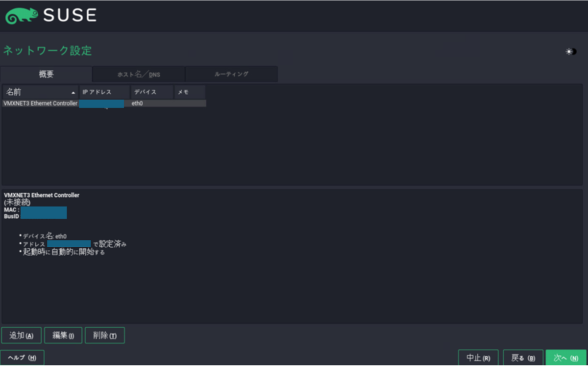Click the デバイス column header
This screenshot has height=366, width=588.
pyautogui.click(x=150, y=92)
